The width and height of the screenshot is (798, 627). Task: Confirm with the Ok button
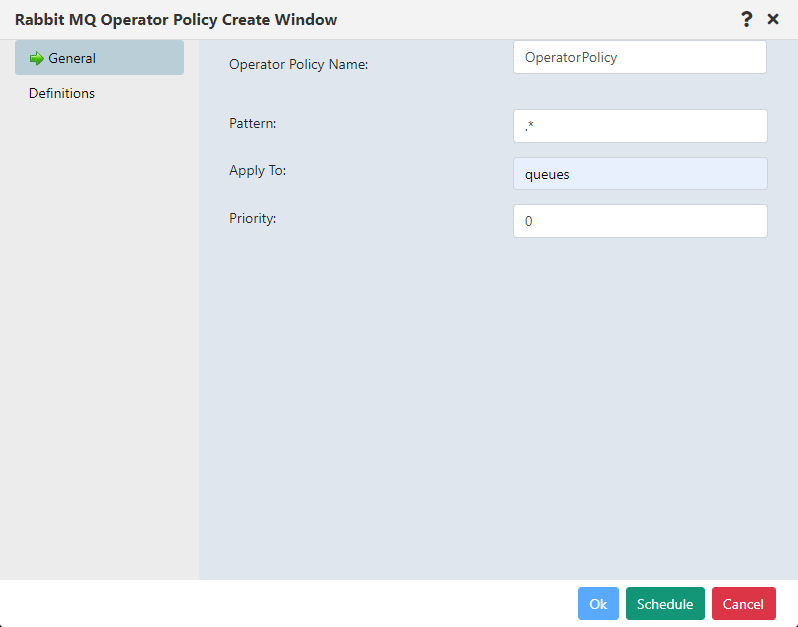598,604
